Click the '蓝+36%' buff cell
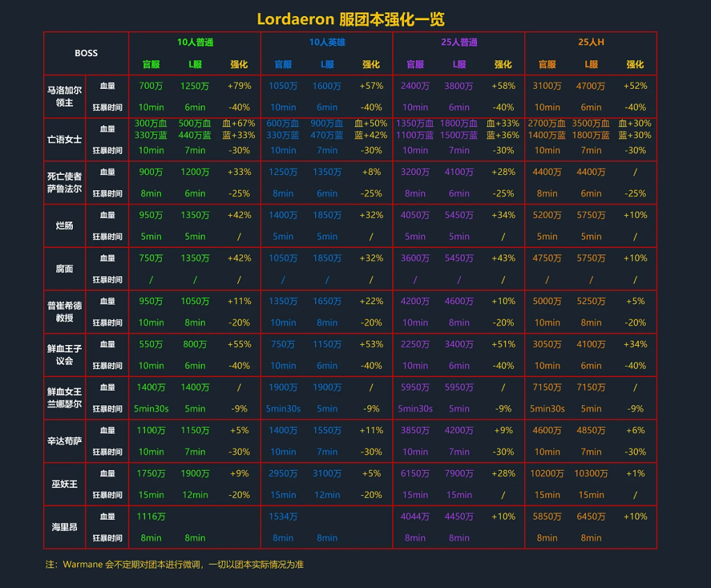The width and height of the screenshot is (711, 588). pyautogui.click(x=503, y=135)
